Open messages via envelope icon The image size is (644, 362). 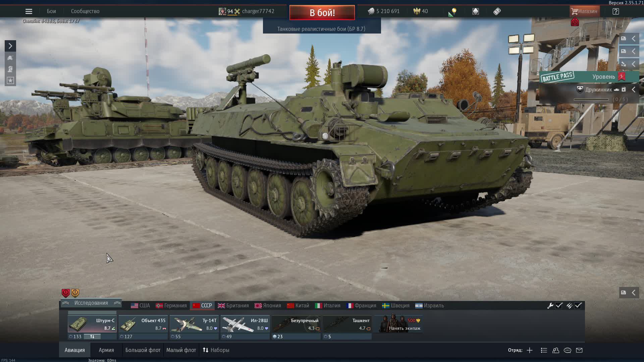(x=579, y=350)
